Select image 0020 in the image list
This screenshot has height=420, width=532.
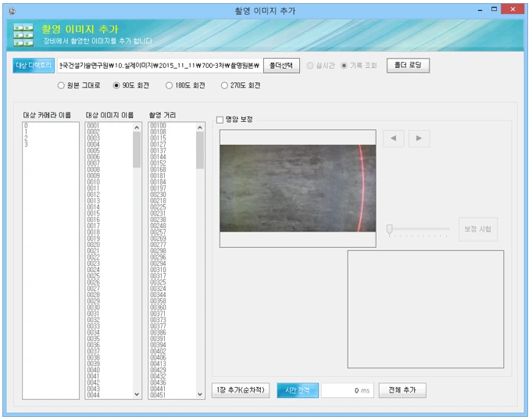[x=109, y=245]
